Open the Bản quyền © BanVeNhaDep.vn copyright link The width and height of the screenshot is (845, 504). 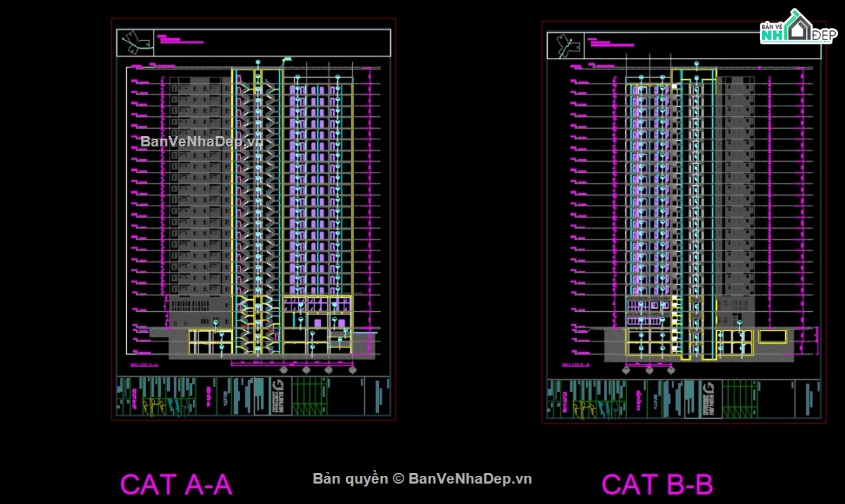pos(423,479)
